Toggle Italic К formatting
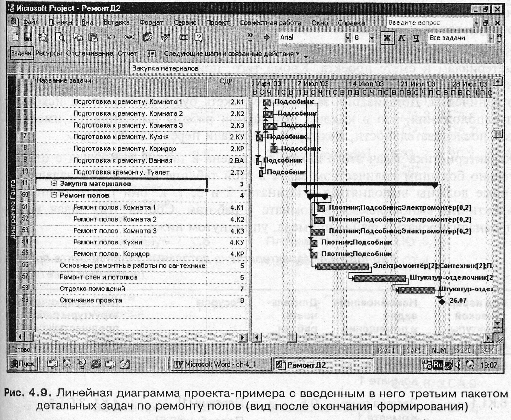 point(401,38)
